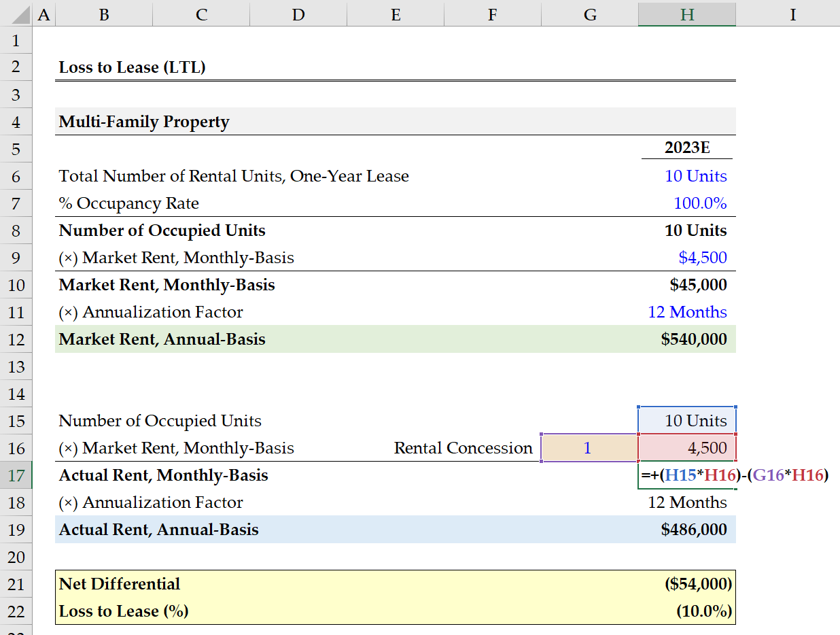Image resolution: width=840 pixels, height=635 pixels.
Task: Click the formula cell in row 17
Action: pyautogui.click(x=687, y=475)
